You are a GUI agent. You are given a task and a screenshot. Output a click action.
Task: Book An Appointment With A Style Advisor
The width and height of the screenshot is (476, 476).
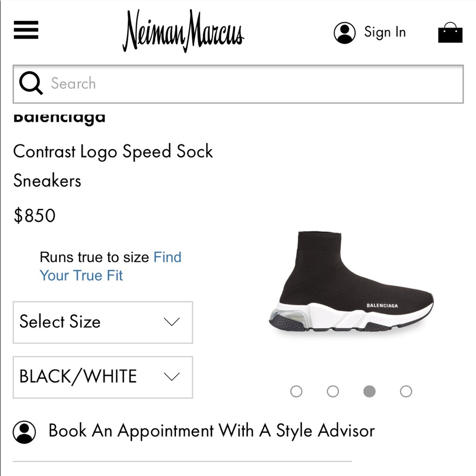pos(211,430)
